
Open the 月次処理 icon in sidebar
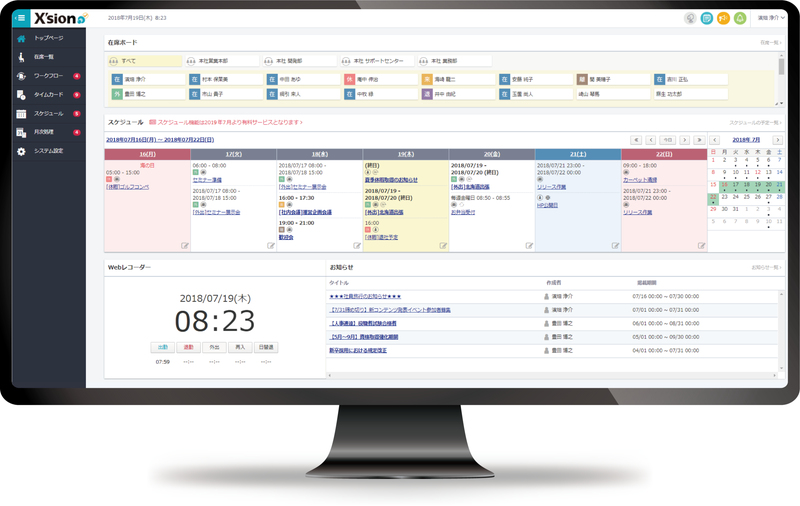click(21, 133)
